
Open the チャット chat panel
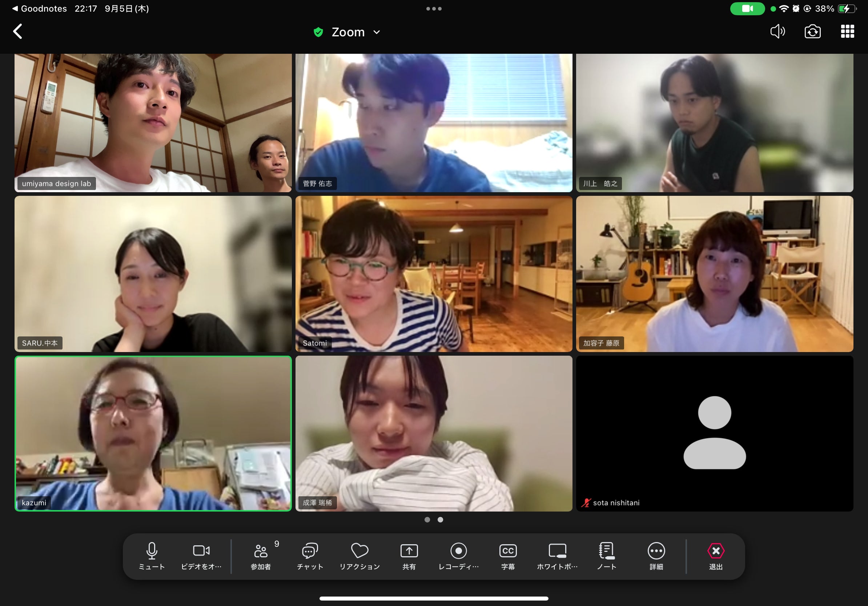[310, 555]
